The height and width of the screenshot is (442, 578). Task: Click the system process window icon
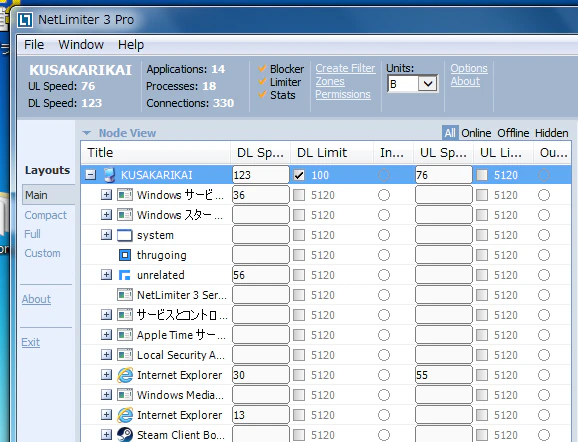pos(125,235)
